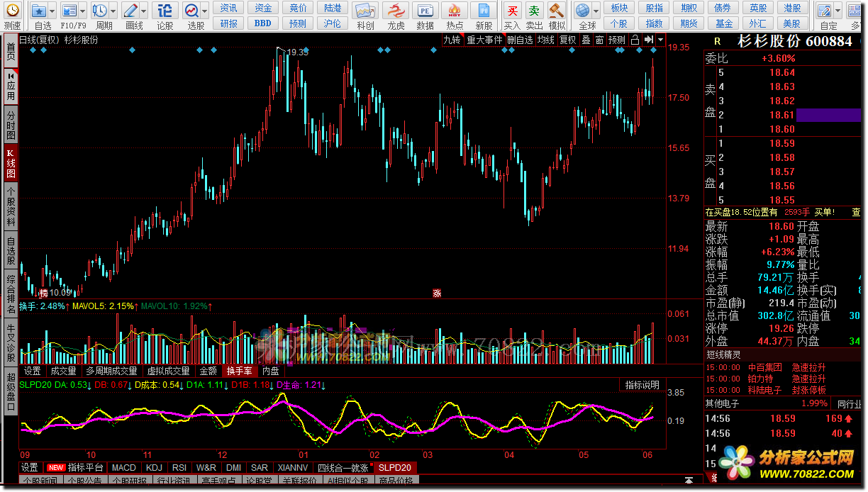The width and height of the screenshot is (868, 492).
Task: Expand the dropdown arrow next to F10/F9
Action: pyautogui.click(x=83, y=11)
